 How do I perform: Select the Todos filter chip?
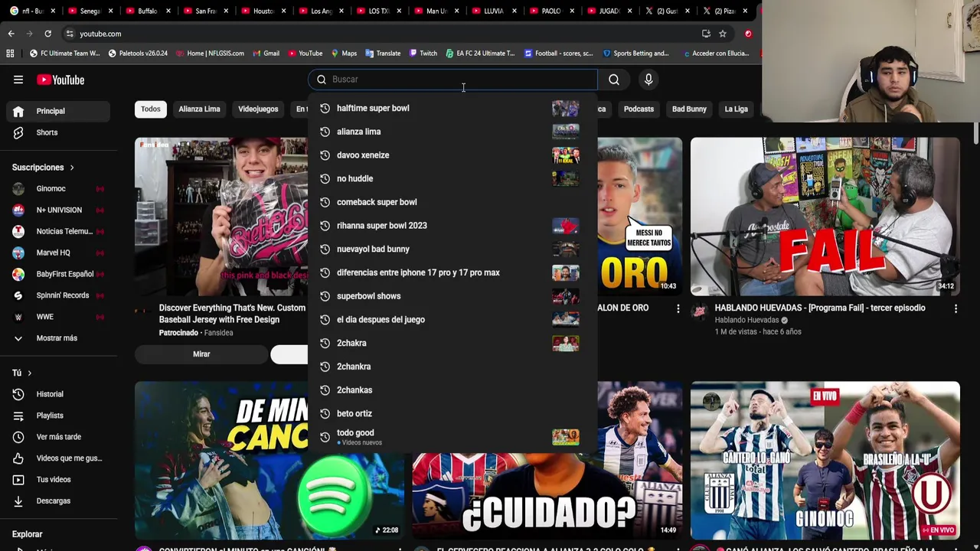[151, 109]
